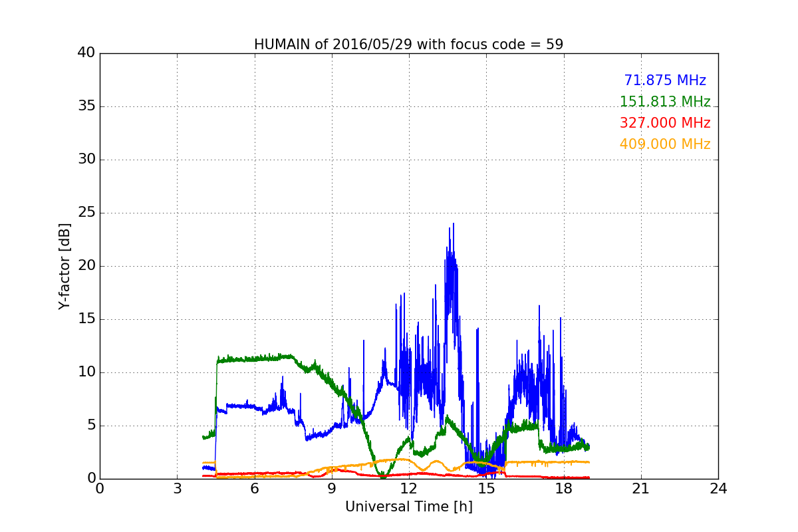Select the green '151.813 MHz' legend label
This screenshot has height=532, width=798.
click(665, 102)
